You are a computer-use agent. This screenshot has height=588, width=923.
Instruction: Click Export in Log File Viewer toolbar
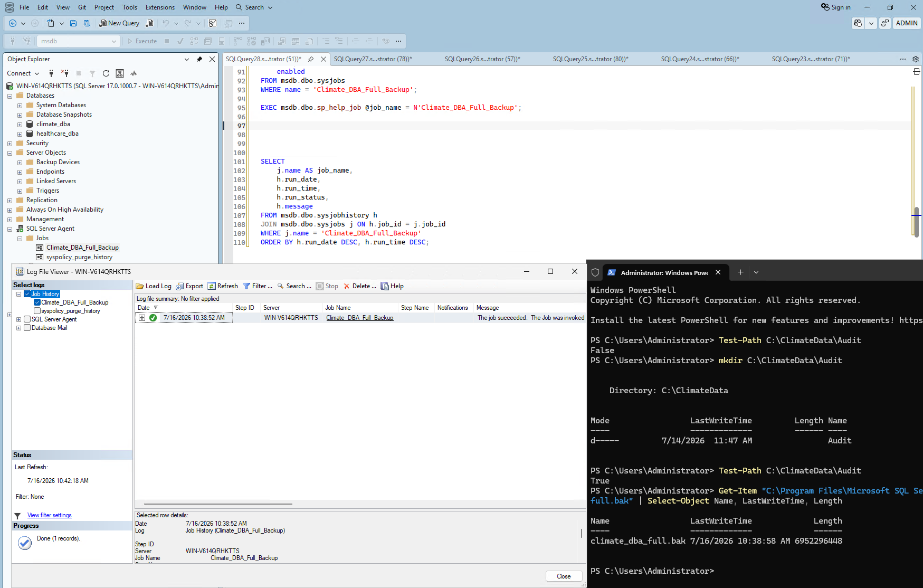coord(190,286)
